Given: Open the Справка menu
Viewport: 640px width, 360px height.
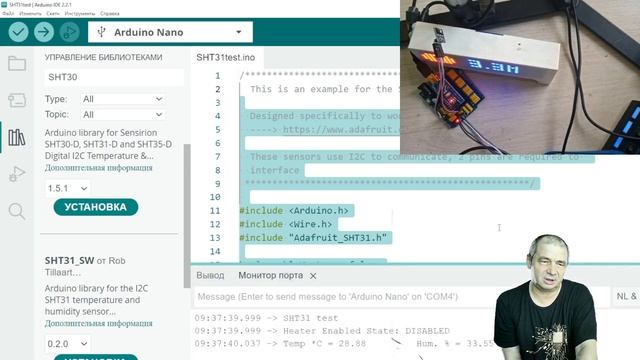Looking at the screenshot, I should tap(110, 13).
